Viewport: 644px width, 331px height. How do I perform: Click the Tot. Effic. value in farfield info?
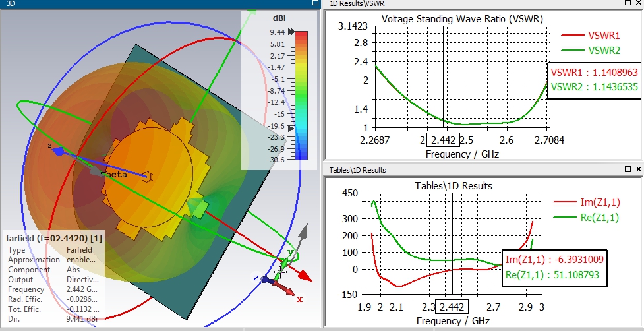tap(82, 309)
